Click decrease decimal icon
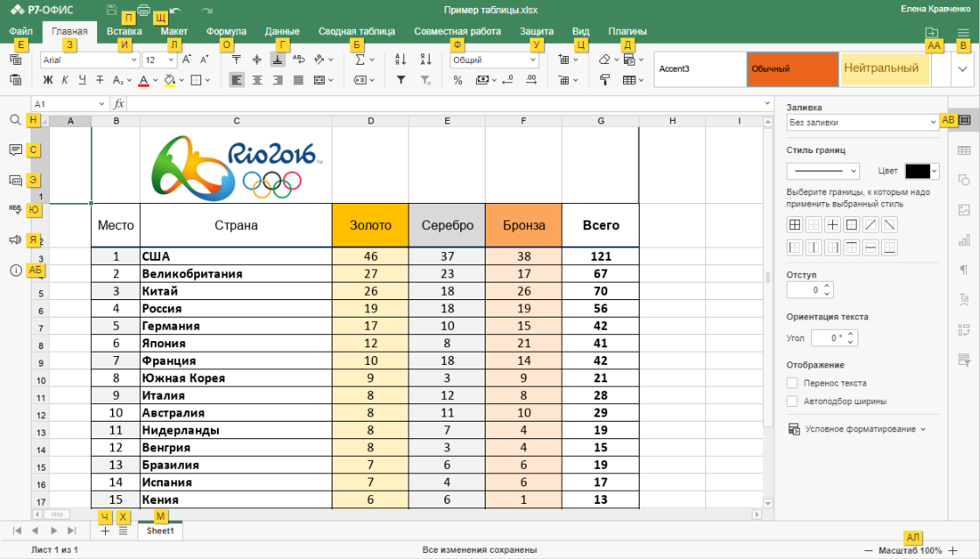The image size is (980, 559). point(507,80)
